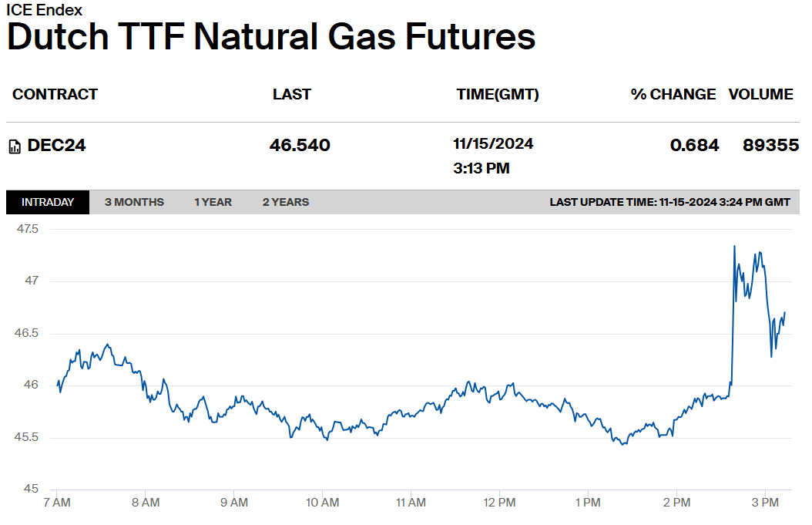Click the last update time text
812x525 pixels.
point(669,202)
